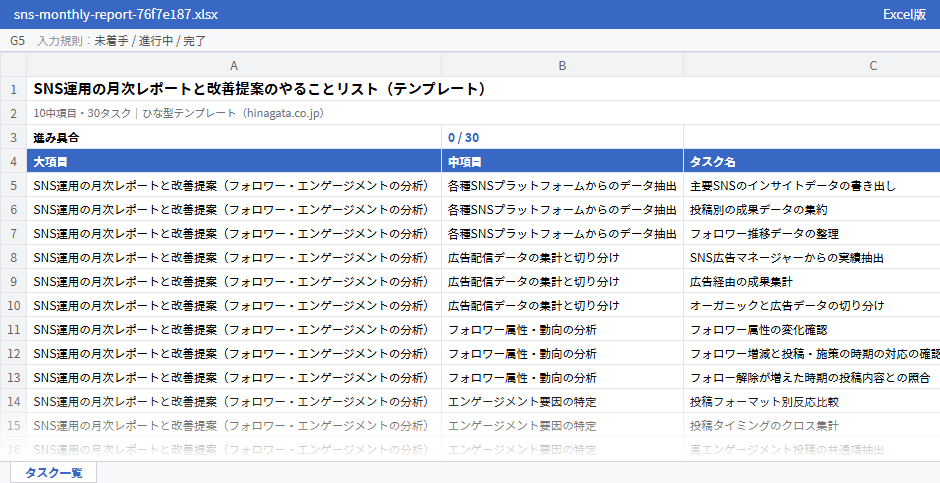Click cell 主要SNSのインサイトデータの書き出し
This screenshot has width=940, height=483.
pos(812,185)
